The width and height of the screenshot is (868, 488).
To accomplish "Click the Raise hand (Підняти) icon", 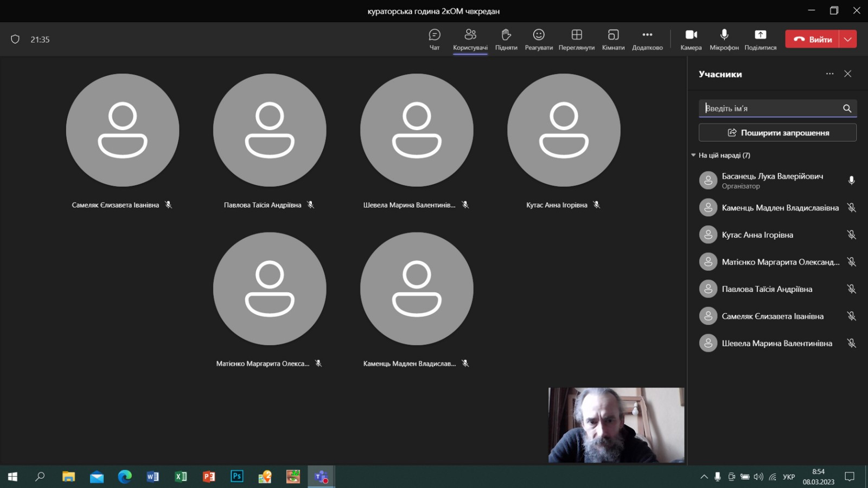I will pyautogui.click(x=506, y=35).
